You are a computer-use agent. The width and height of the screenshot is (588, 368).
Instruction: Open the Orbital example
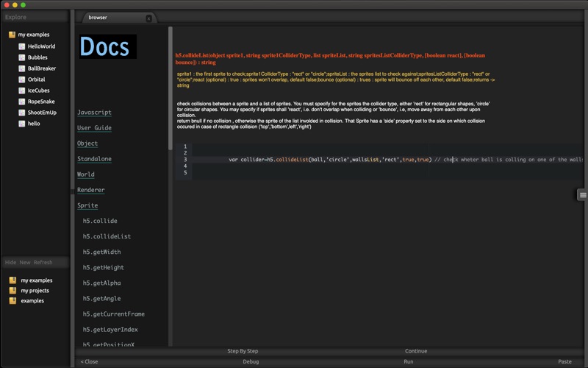(36, 79)
